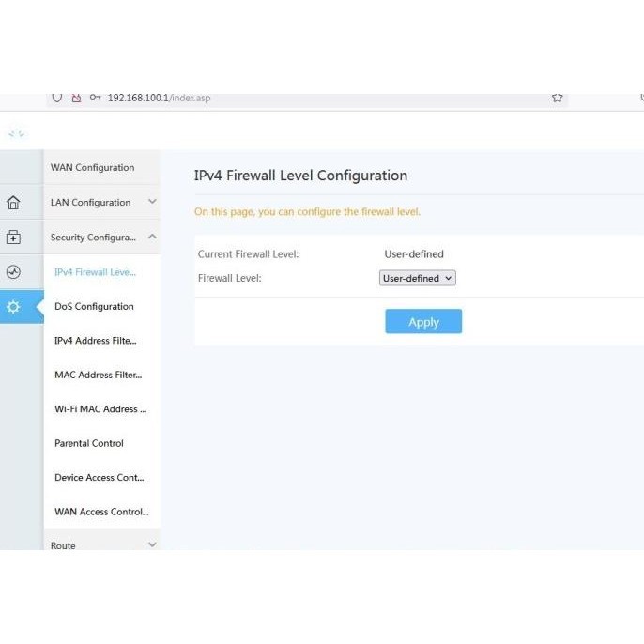Click the address bar URL 192.168.100.1
The image size is (644, 644).
point(158,98)
